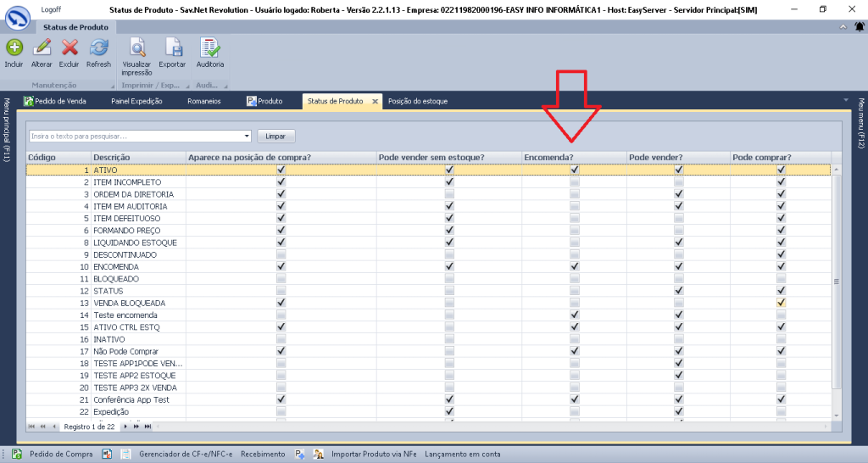This screenshot has height=463, width=868.
Task: Toggle Pode comprar checkbox for VENDA BLOQUEADA
Action: (781, 303)
